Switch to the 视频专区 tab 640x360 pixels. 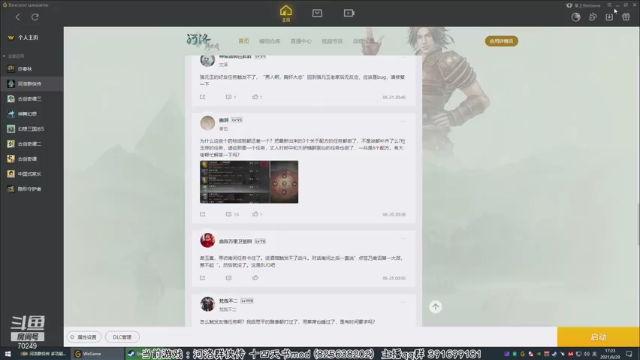332,41
